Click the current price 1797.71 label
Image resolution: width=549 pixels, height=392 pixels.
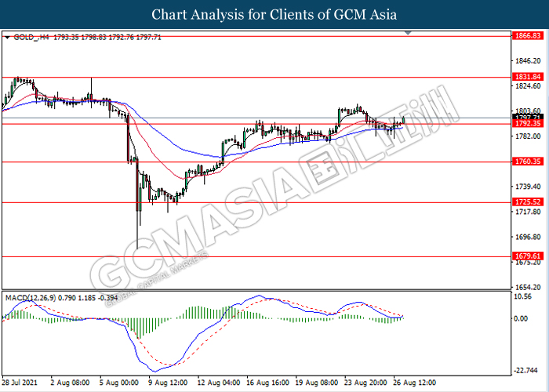pos(528,117)
